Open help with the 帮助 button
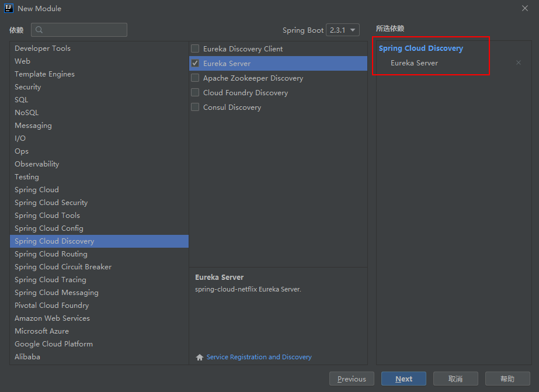Screen dimensions: 539x392 [507, 379]
